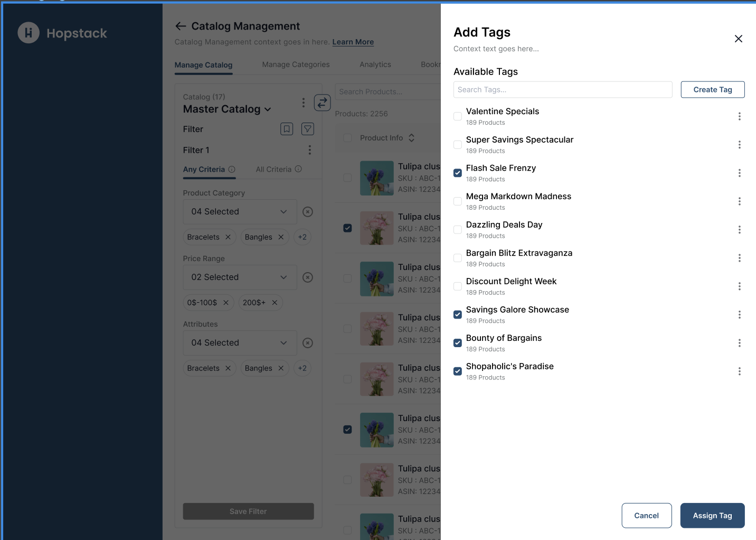Open the saved filters bookmark icon
This screenshot has width=756, height=540.
coord(287,129)
